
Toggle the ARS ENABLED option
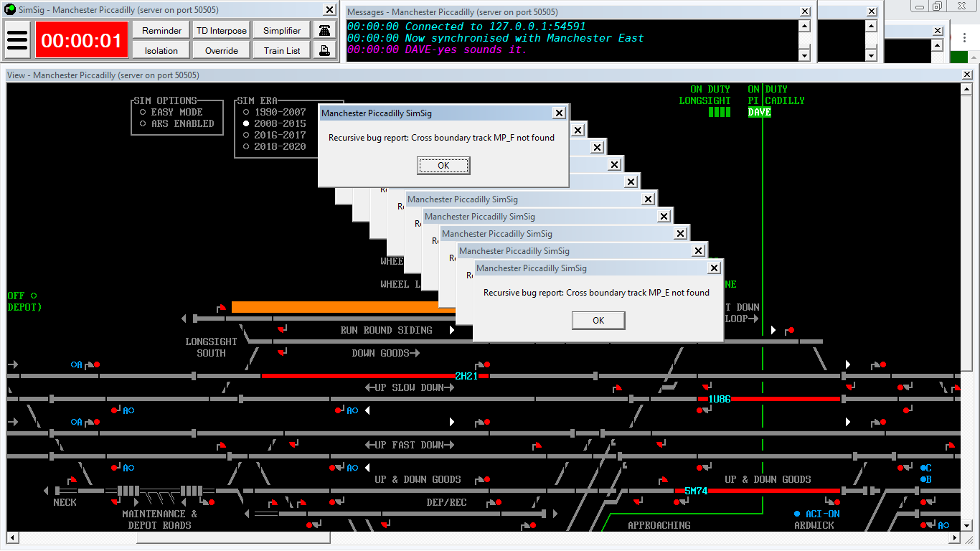point(143,123)
